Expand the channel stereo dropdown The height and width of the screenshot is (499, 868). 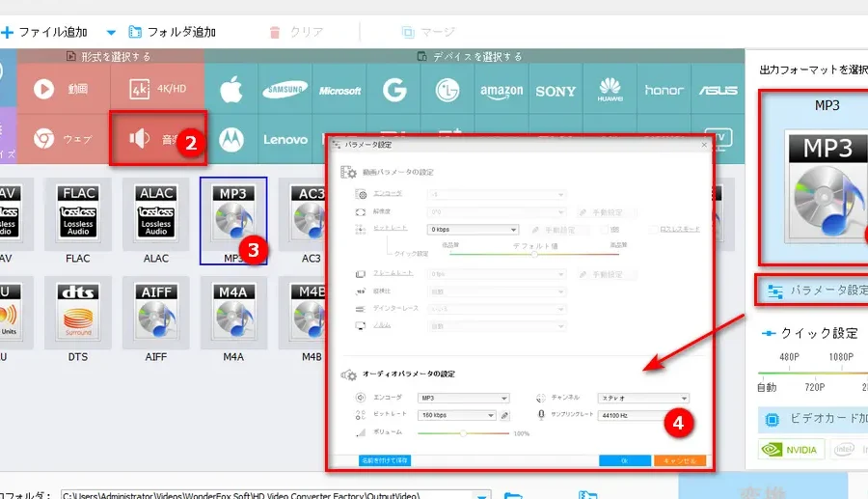(643, 398)
